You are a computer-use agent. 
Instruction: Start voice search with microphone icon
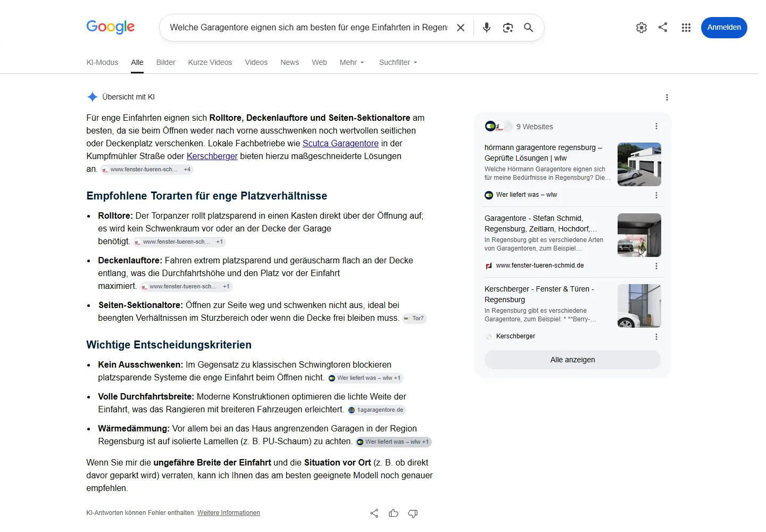coord(487,28)
